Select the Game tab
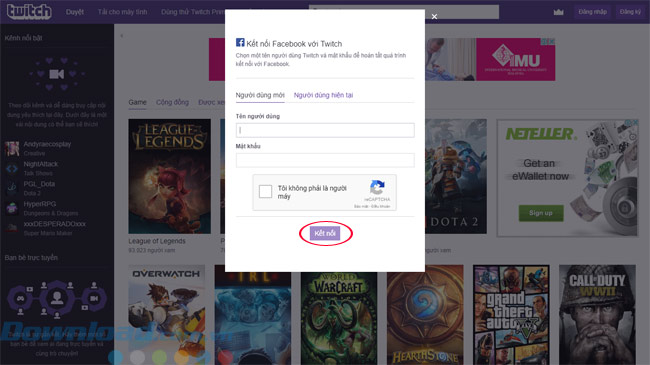Screen dimensions: 650x365 pos(137,102)
